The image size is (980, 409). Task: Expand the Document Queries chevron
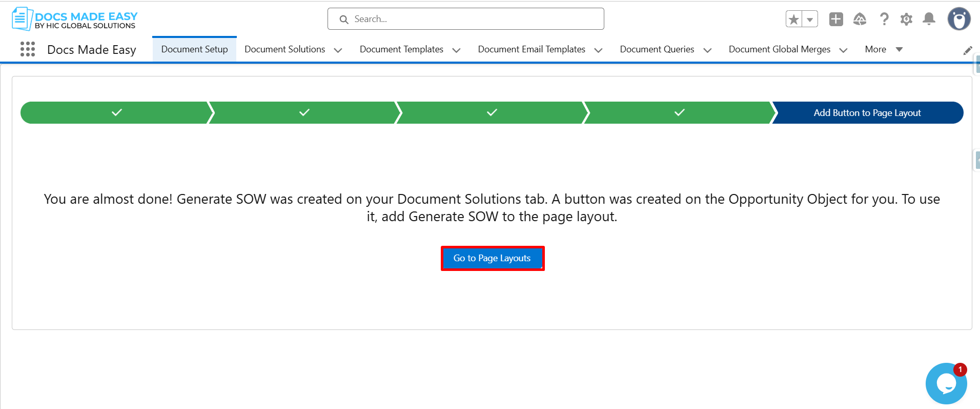click(707, 50)
